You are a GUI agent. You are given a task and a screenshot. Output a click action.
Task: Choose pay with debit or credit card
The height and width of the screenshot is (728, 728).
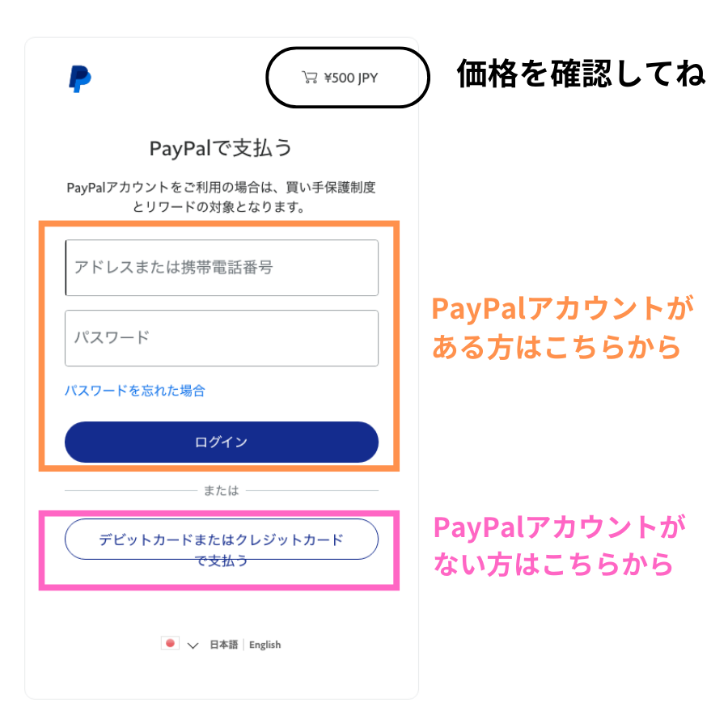click(x=222, y=540)
